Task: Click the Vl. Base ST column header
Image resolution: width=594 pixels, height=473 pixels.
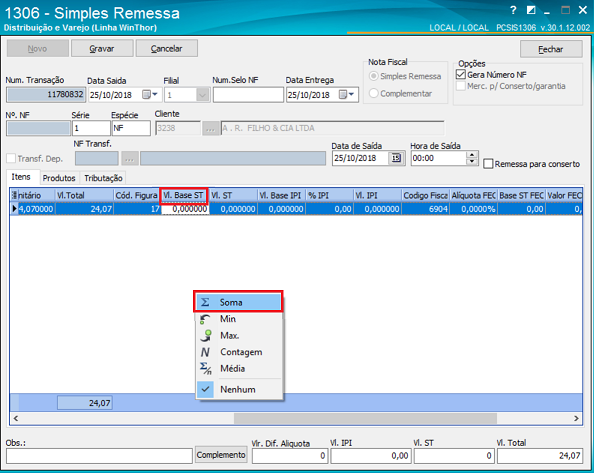Action: point(184,195)
